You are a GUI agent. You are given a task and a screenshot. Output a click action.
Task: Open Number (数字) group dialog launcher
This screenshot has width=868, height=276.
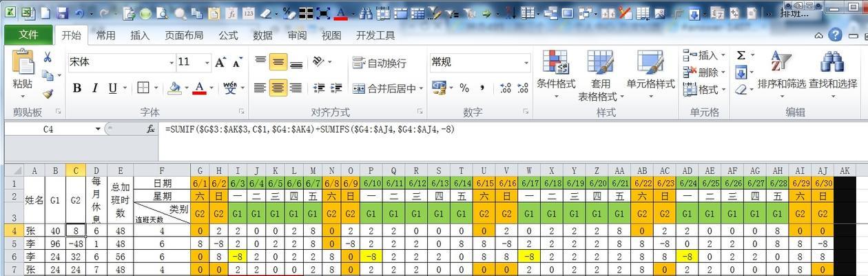tap(526, 112)
